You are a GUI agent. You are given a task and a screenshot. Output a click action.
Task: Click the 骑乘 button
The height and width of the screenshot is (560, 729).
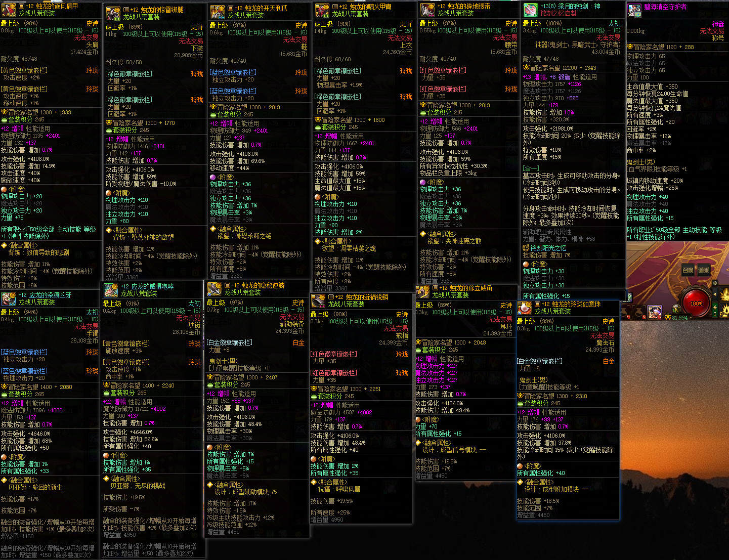[x=704, y=270]
